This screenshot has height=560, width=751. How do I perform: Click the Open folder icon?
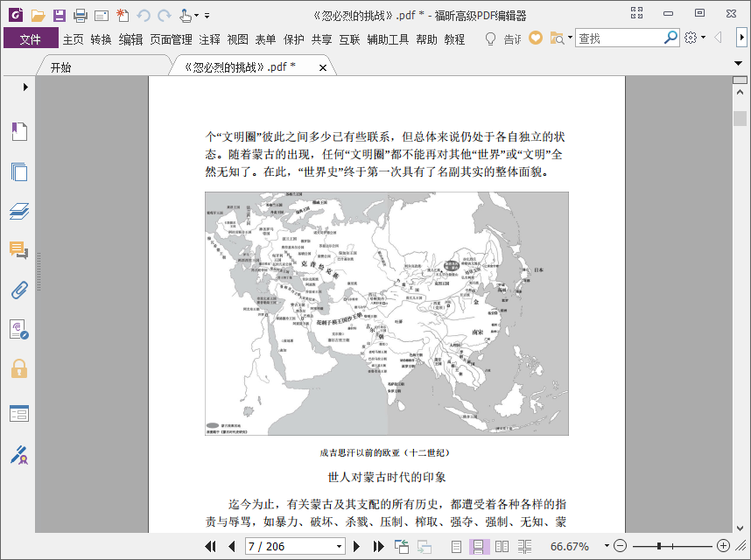point(38,16)
